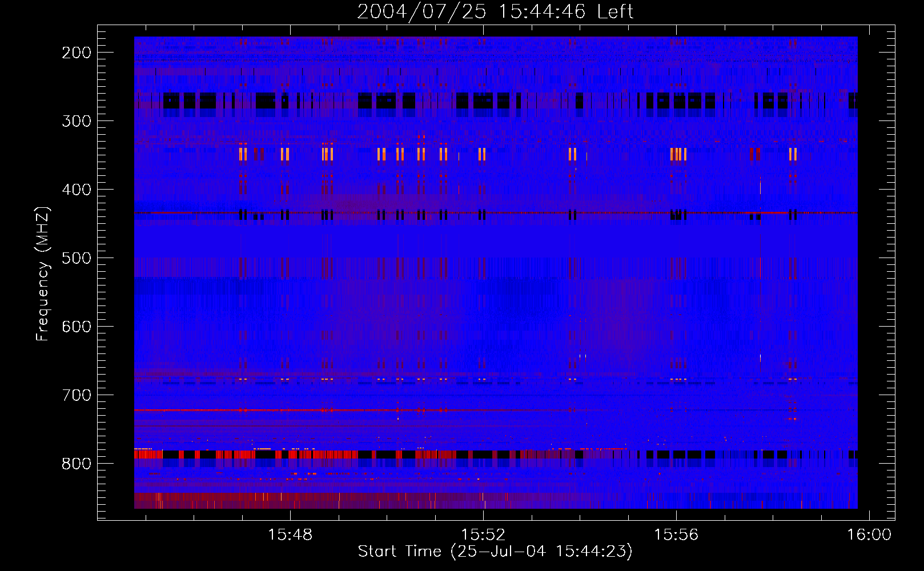Click the 800 frequency tick label

[x=77, y=464]
